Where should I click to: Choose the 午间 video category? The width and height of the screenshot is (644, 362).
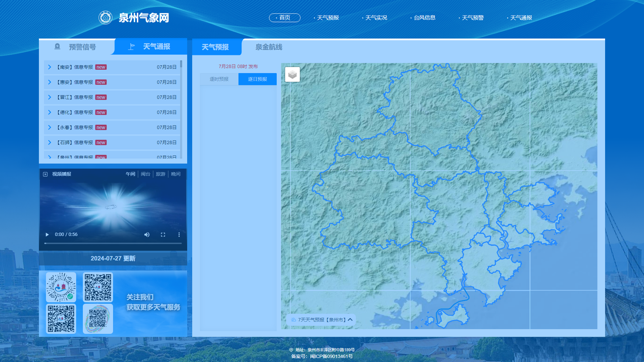[131, 174]
